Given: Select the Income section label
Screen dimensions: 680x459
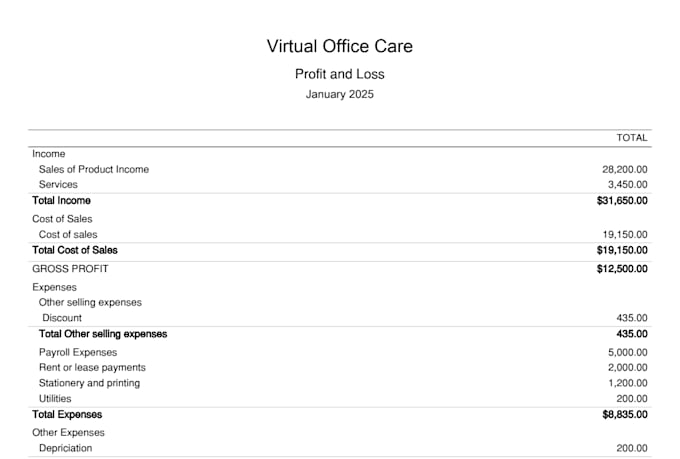Looking at the screenshot, I should tap(49, 154).
